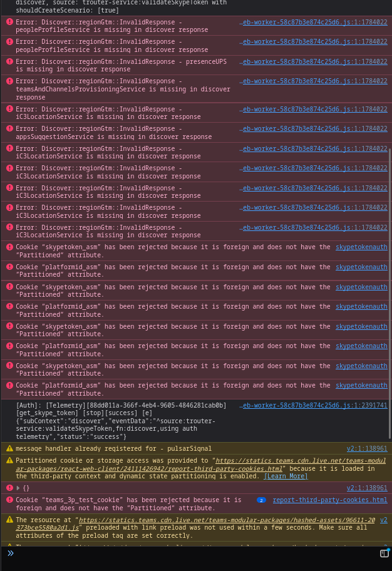Expand the {} object disclosure triangle
The image size is (392, 571).
pos(18,488)
